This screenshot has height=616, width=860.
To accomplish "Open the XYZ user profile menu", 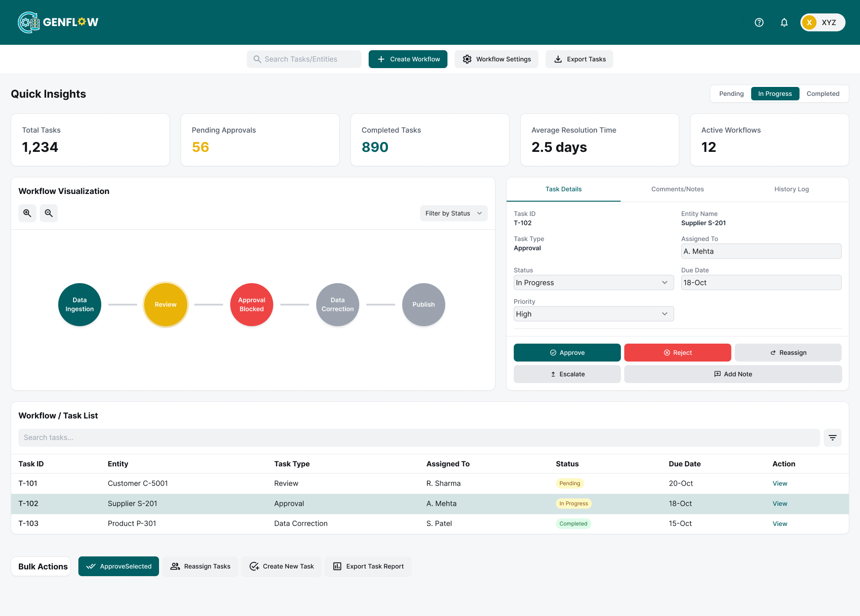I will [823, 22].
